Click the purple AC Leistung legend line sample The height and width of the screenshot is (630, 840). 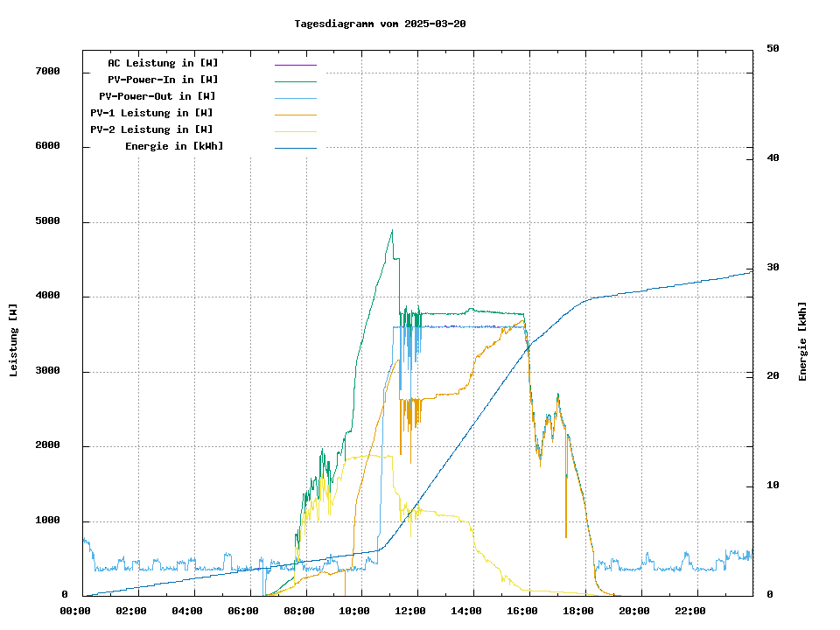pos(295,65)
